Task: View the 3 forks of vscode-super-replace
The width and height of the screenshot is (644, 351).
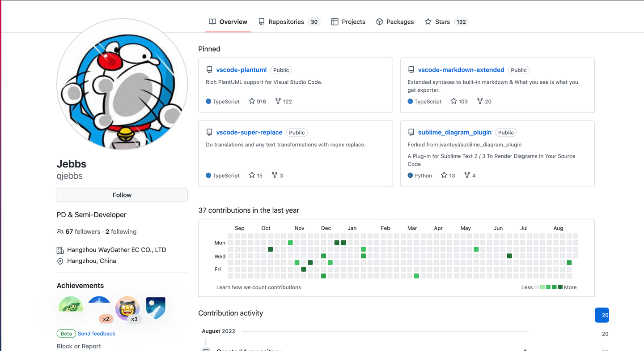Action: point(277,175)
